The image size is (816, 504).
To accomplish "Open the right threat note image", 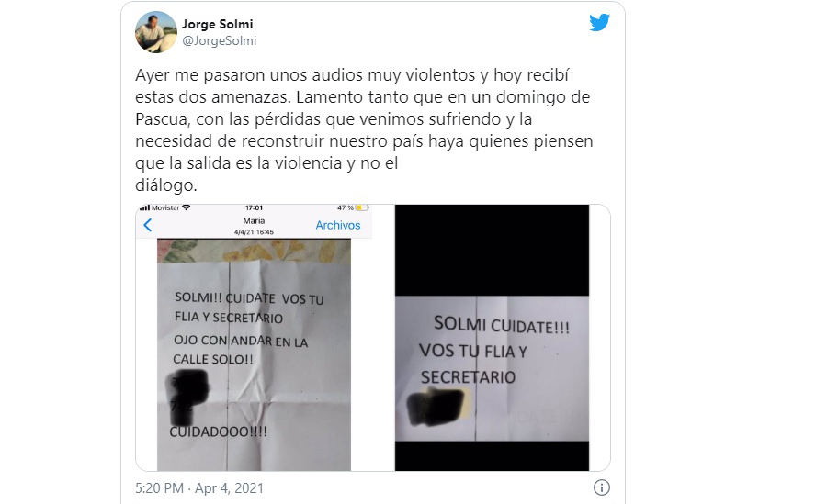I will point(493,338).
